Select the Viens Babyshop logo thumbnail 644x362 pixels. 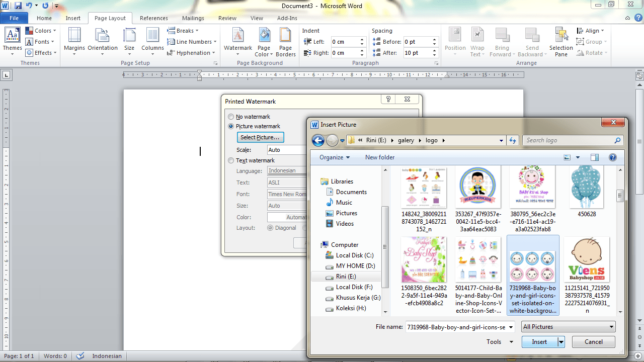586,259
